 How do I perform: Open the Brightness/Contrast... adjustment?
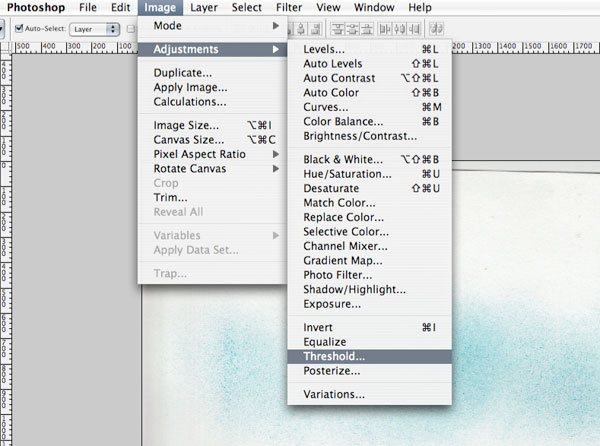(x=370, y=136)
